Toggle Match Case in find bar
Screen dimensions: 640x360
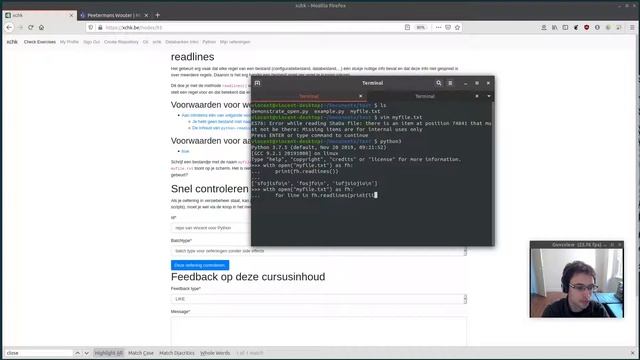pos(141,353)
